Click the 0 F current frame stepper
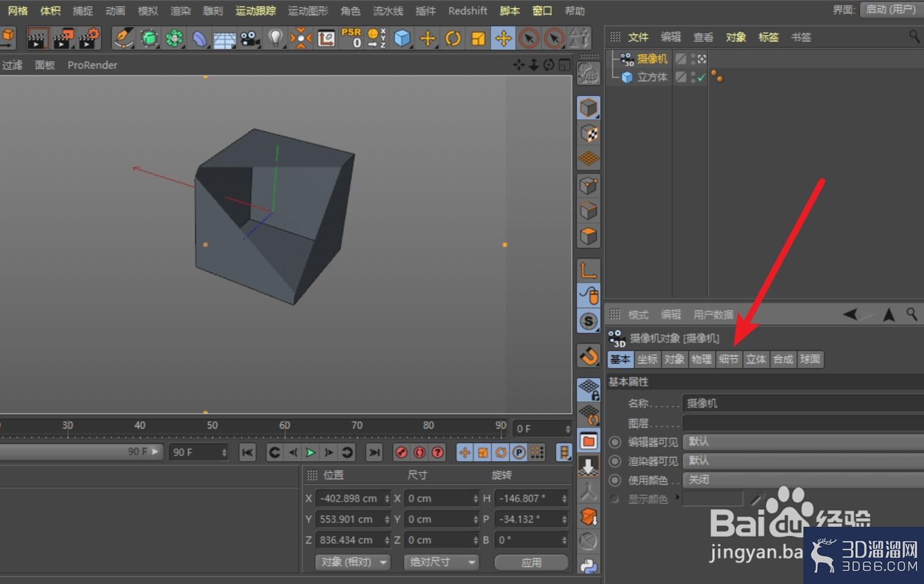Image resolution: width=924 pixels, height=584 pixels. [x=568, y=429]
